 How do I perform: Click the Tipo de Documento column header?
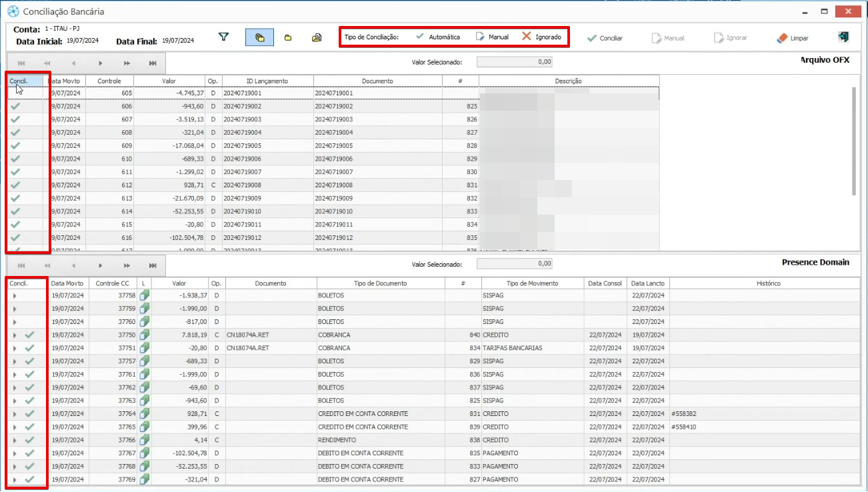381,283
